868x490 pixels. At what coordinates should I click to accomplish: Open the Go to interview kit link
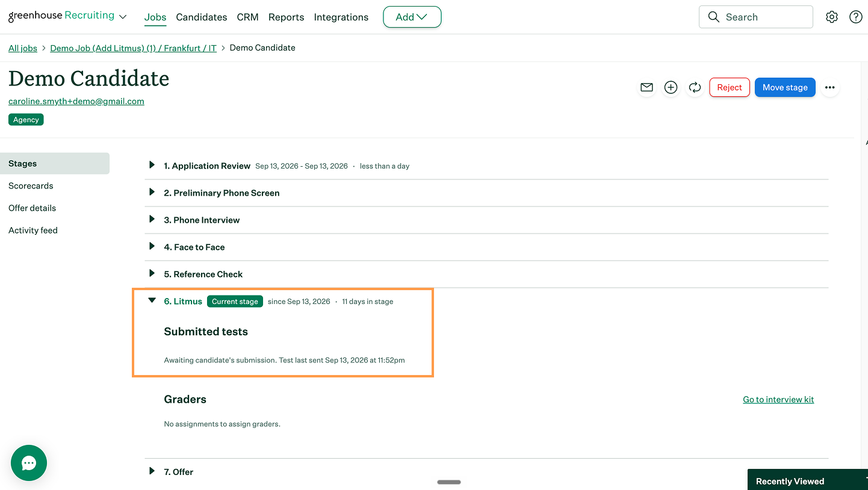tap(778, 400)
